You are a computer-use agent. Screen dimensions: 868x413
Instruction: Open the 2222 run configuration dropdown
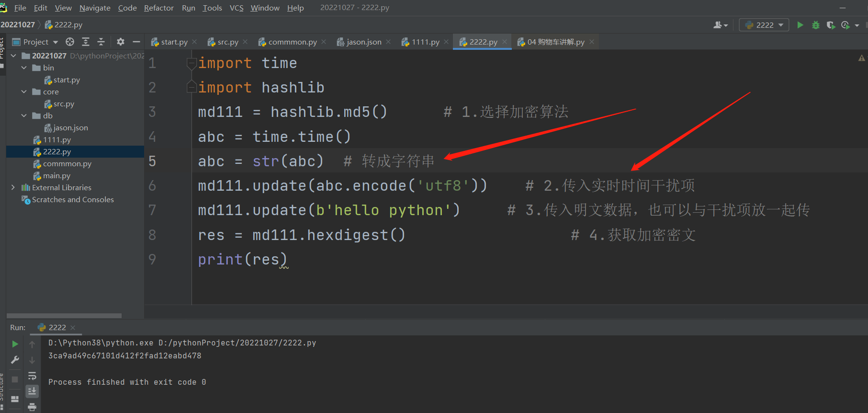tap(764, 25)
